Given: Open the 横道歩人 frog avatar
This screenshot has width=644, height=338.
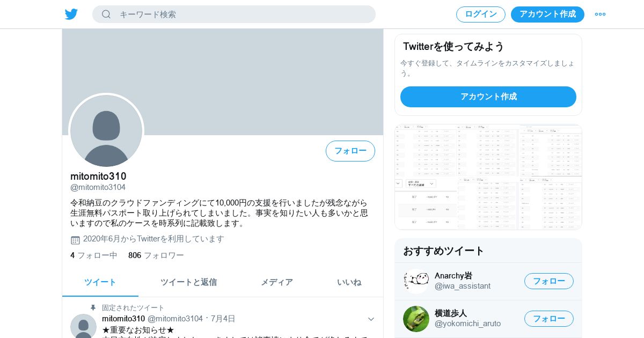Looking at the screenshot, I should click(416, 319).
